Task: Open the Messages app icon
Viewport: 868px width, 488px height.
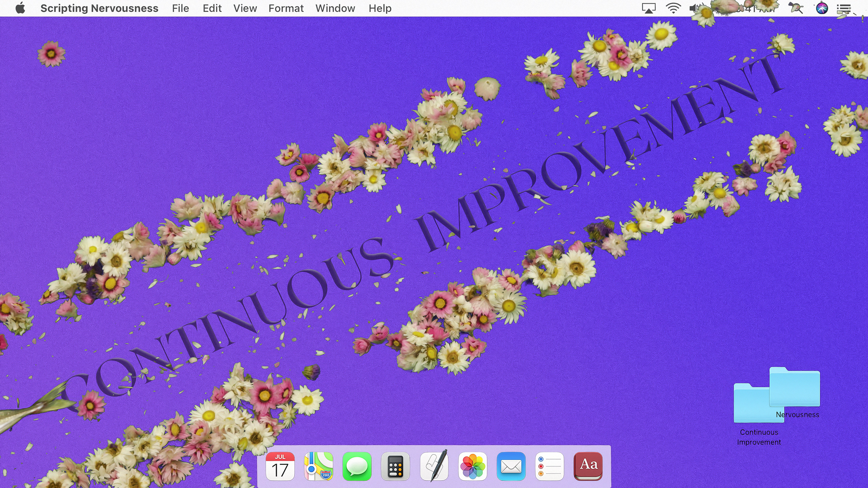Action: [x=357, y=466]
